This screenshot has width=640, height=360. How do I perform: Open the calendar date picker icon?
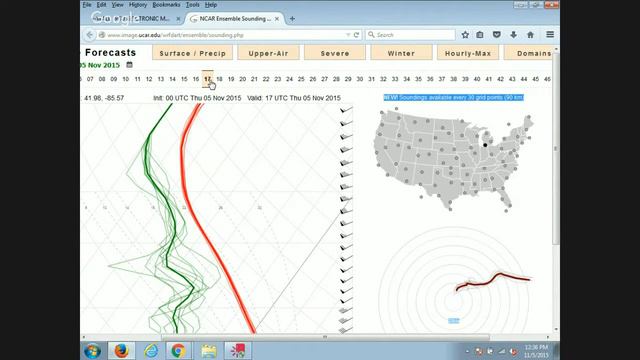tap(129, 64)
